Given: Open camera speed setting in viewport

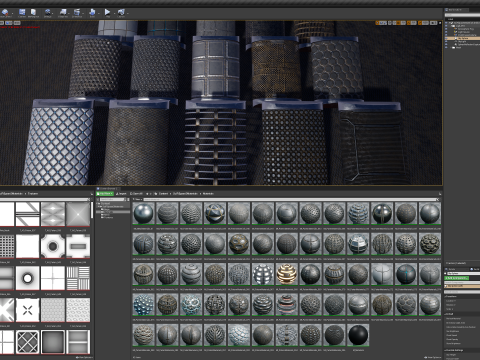Looking at the screenshot, I should pyautogui.click(x=433, y=23).
